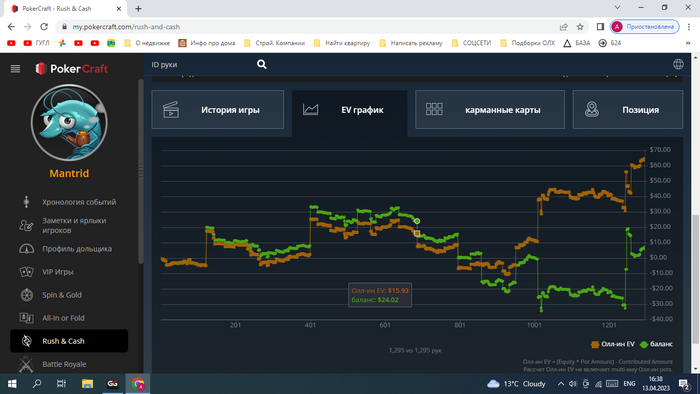The height and width of the screenshot is (394, 700).
Task: Open notification center icon
Action: [684, 384]
